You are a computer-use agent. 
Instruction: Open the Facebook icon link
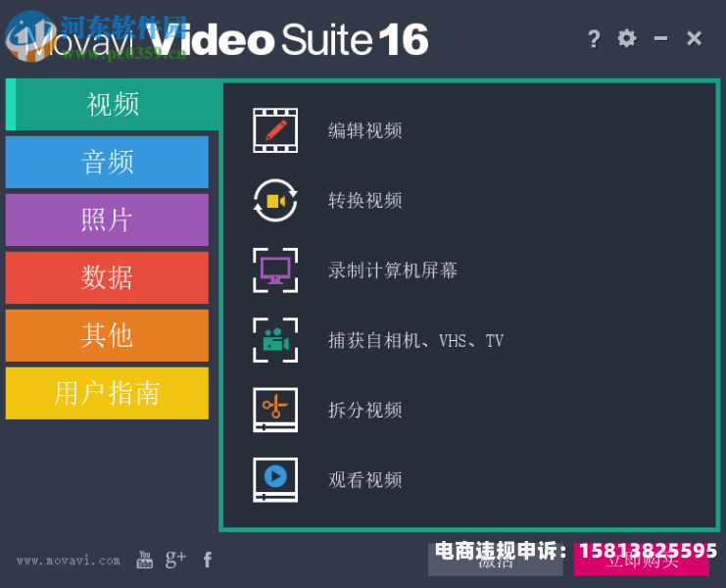click(208, 560)
